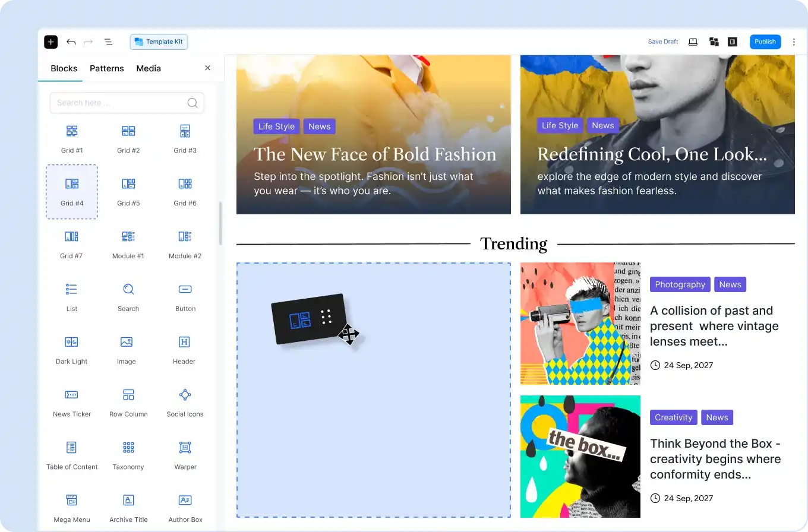Click the block search input field
Viewport: 808px width, 532px height.
tap(119, 103)
